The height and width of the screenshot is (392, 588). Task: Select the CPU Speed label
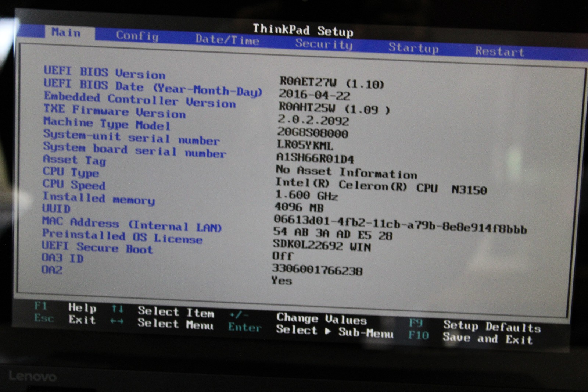click(x=74, y=184)
